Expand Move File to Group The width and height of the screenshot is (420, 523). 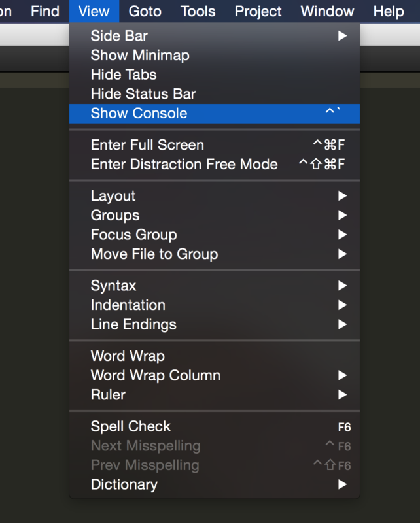(x=154, y=254)
